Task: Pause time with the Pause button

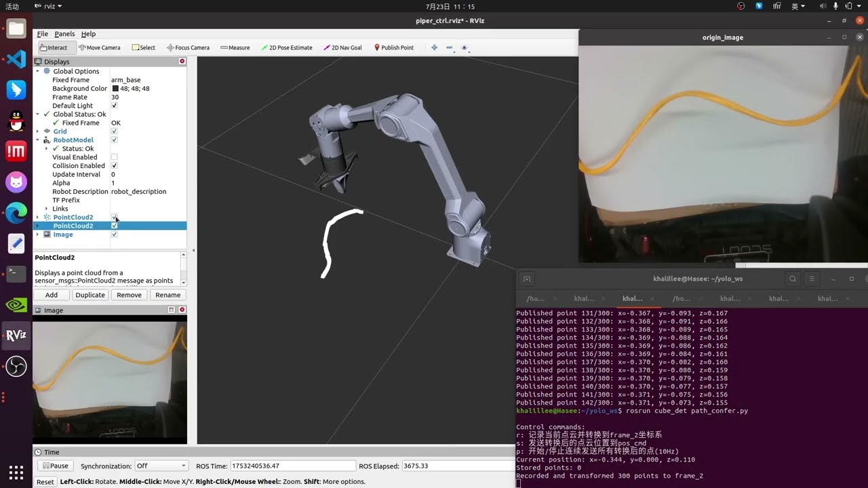Action: (x=54, y=466)
